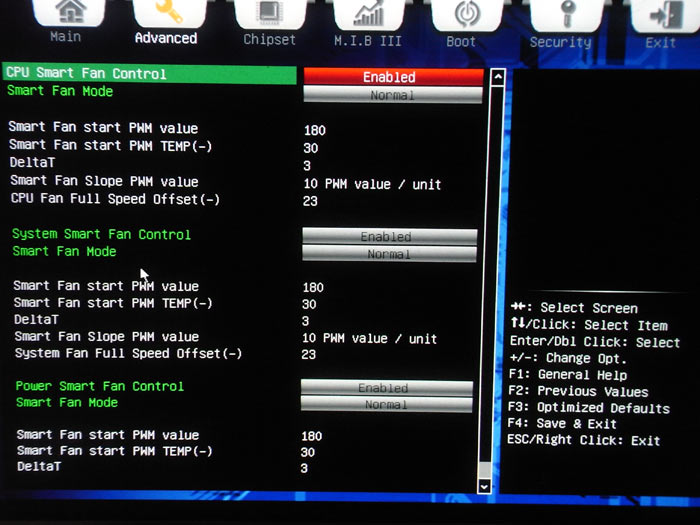Open the Chipset chip icon

click(270, 12)
